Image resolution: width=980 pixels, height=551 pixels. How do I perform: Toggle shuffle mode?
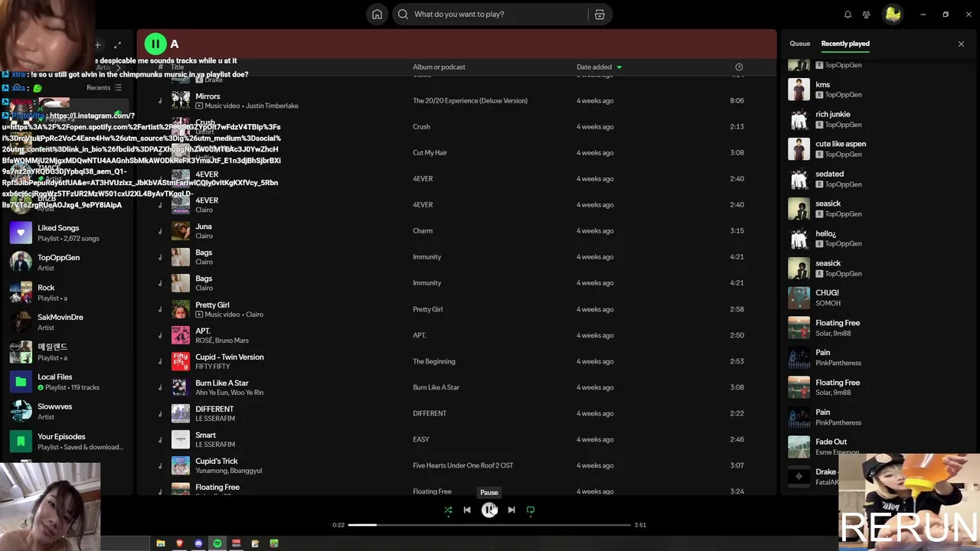point(448,510)
